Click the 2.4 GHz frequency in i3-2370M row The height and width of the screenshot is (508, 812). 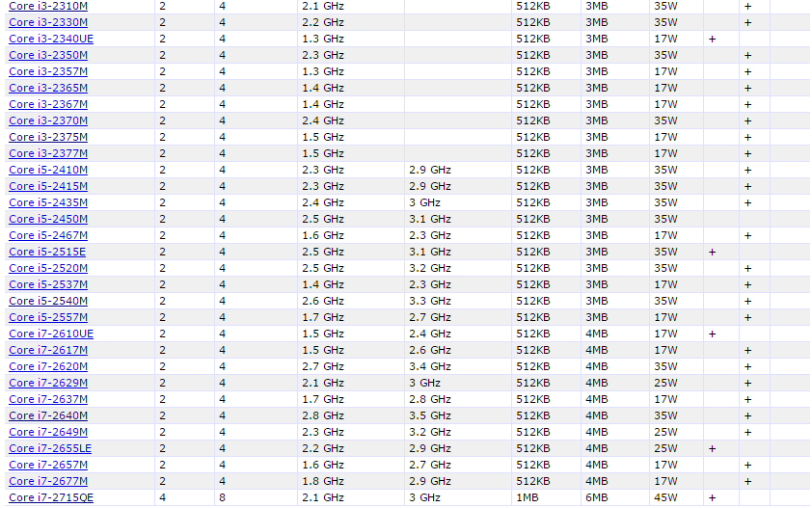(323, 120)
